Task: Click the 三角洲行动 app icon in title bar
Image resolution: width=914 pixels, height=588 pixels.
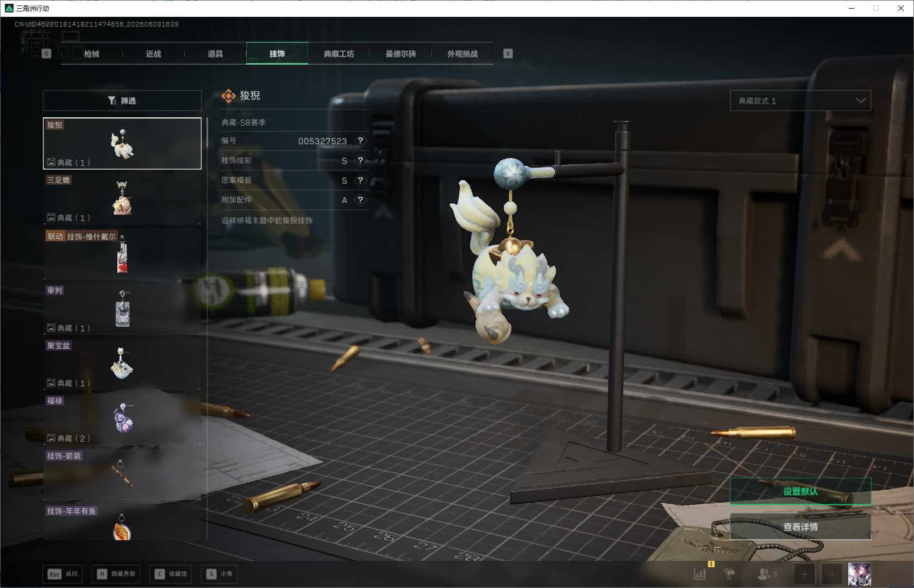Action: pos(9,8)
